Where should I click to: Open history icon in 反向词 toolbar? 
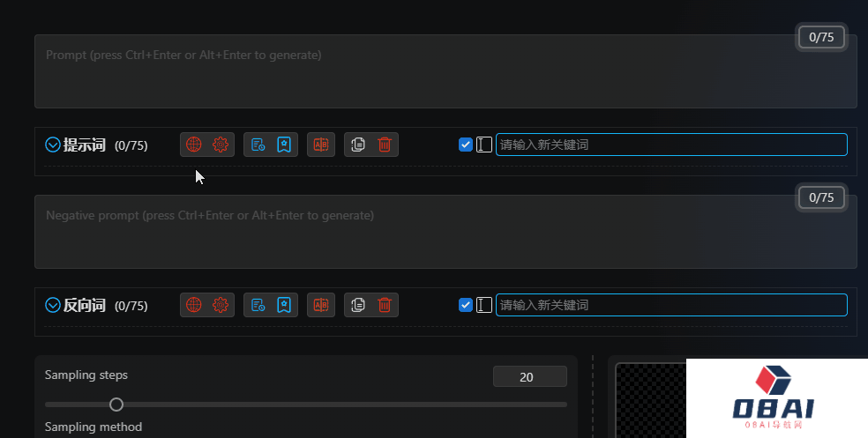[258, 305]
